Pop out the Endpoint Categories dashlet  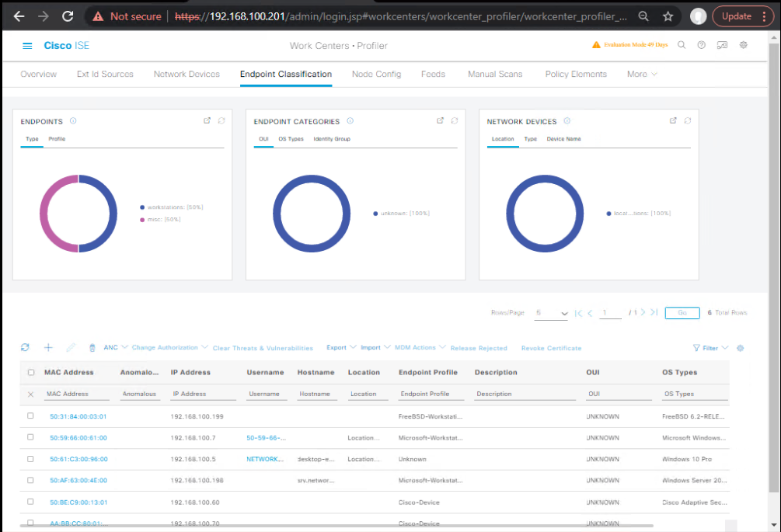(x=441, y=120)
